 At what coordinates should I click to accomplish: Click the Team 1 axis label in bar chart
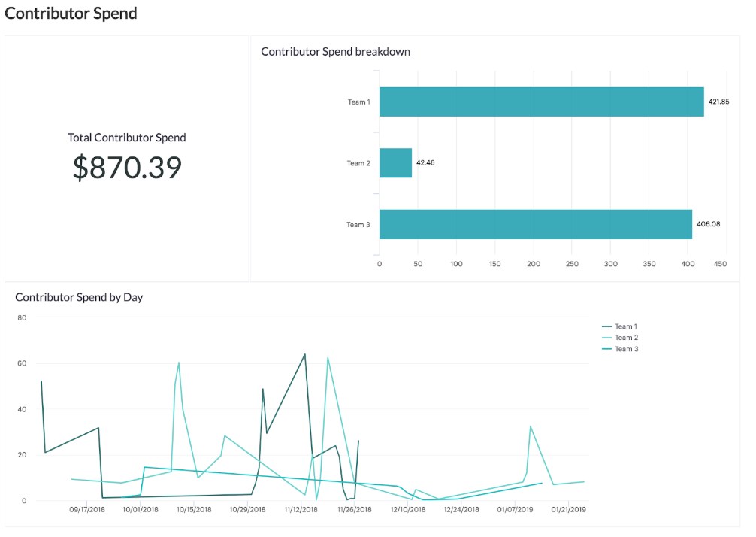point(359,102)
